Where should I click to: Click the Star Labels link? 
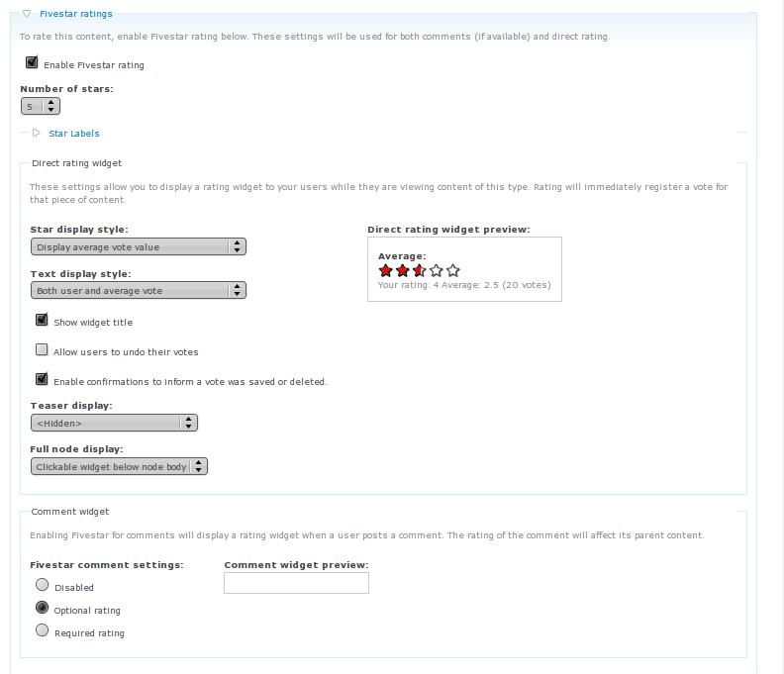pos(74,134)
